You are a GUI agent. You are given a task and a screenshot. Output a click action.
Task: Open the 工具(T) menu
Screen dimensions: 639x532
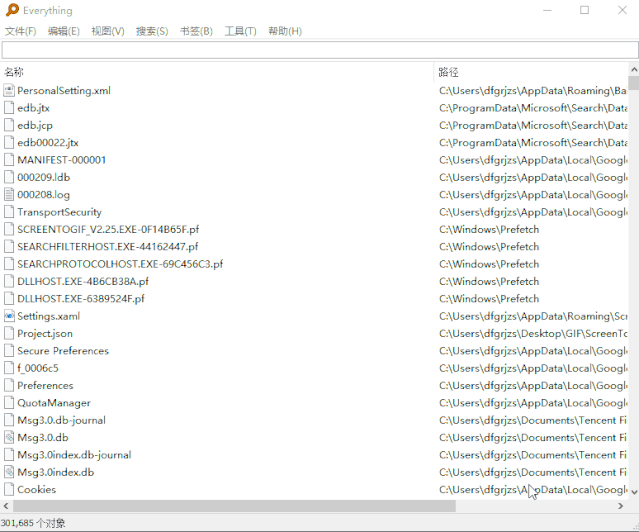tap(240, 31)
